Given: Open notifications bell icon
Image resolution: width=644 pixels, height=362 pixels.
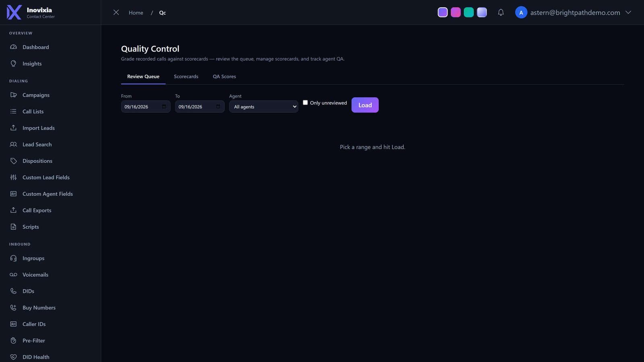Looking at the screenshot, I should coord(501,12).
